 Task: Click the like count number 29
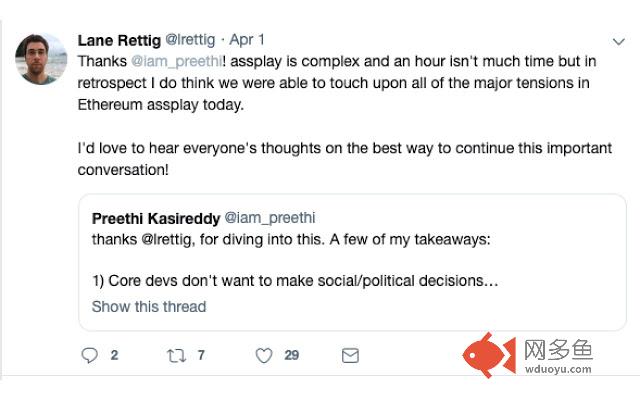[x=292, y=355]
